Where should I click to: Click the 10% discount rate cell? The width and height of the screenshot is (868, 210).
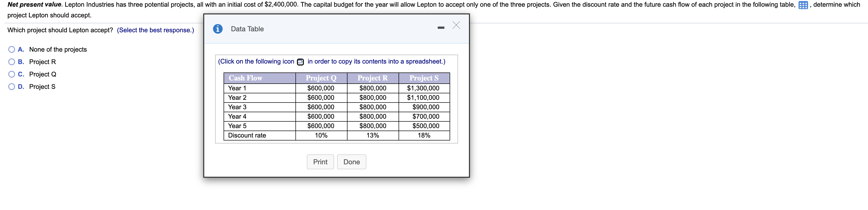click(x=321, y=135)
